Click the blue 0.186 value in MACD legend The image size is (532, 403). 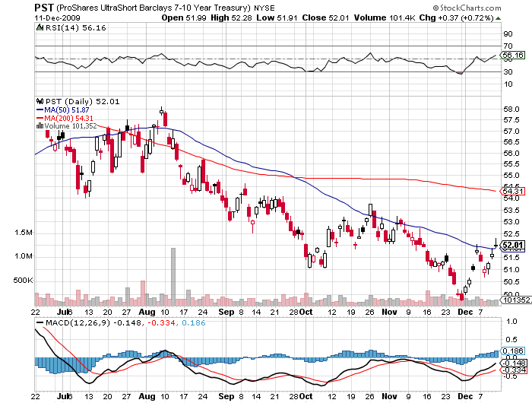[x=194, y=322]
